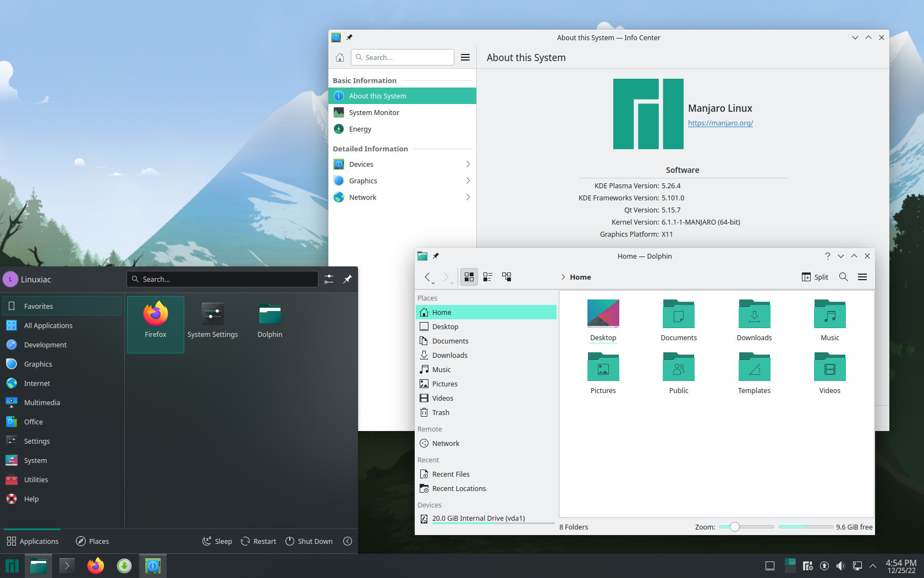Open the Documents folder in Dolphin
924x578 pixels.
[x=679, y=320]
